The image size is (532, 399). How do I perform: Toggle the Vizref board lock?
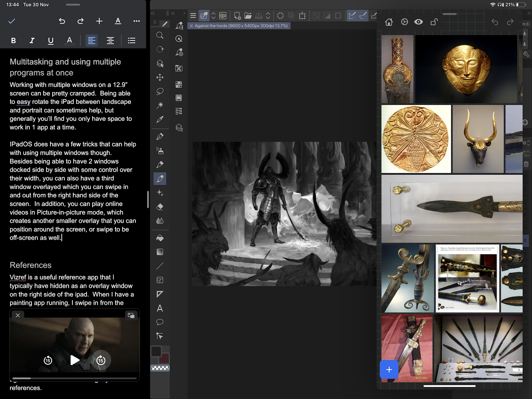pyautogui.click(x=434, y=22)
